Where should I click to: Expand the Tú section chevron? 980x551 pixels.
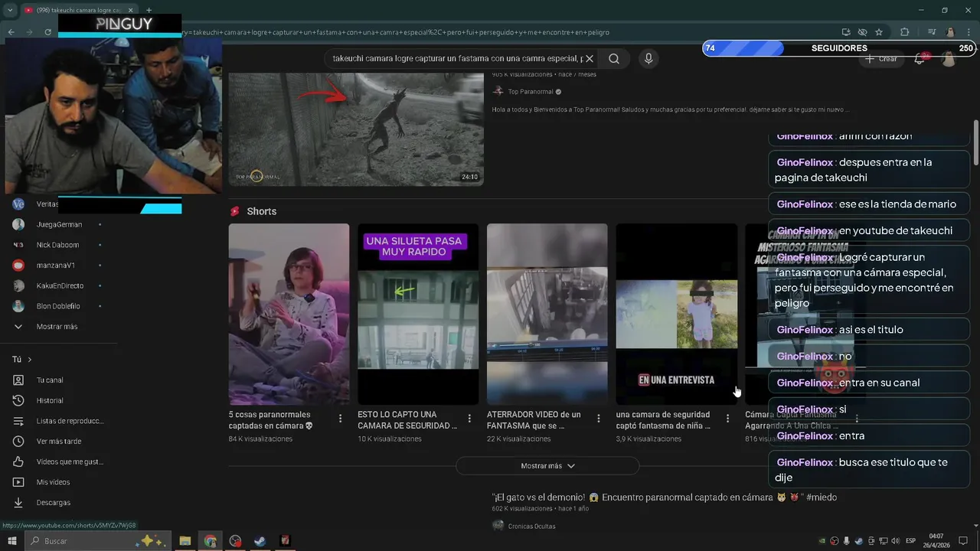click(30, 360)
